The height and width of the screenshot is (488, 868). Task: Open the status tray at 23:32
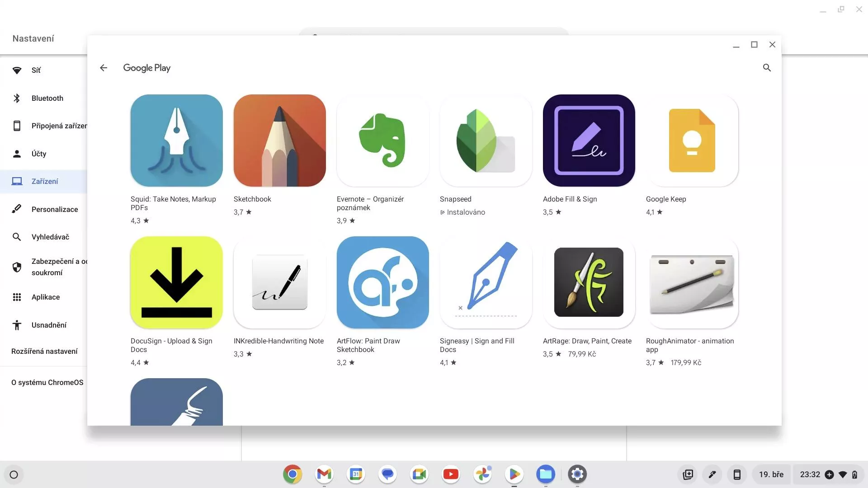click(828, 474)
